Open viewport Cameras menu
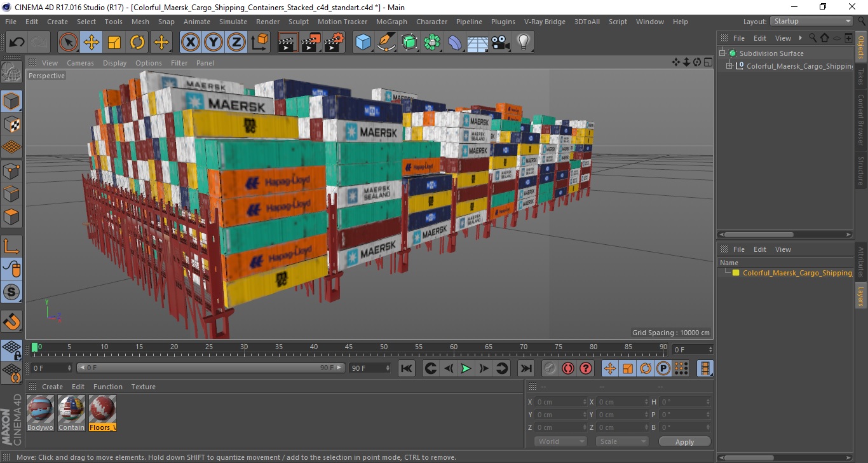 (x=81, y=63)
